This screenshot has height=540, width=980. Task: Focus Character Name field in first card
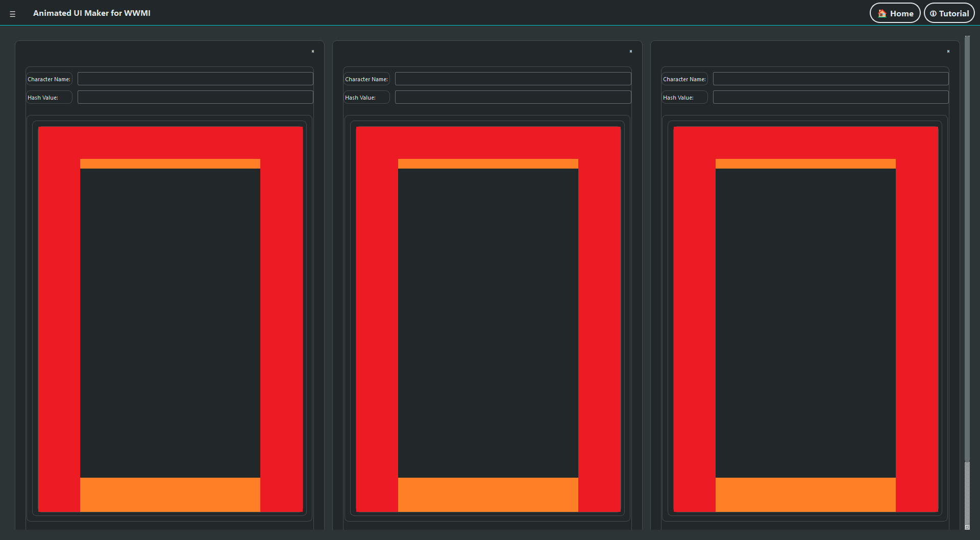[195, 79]
